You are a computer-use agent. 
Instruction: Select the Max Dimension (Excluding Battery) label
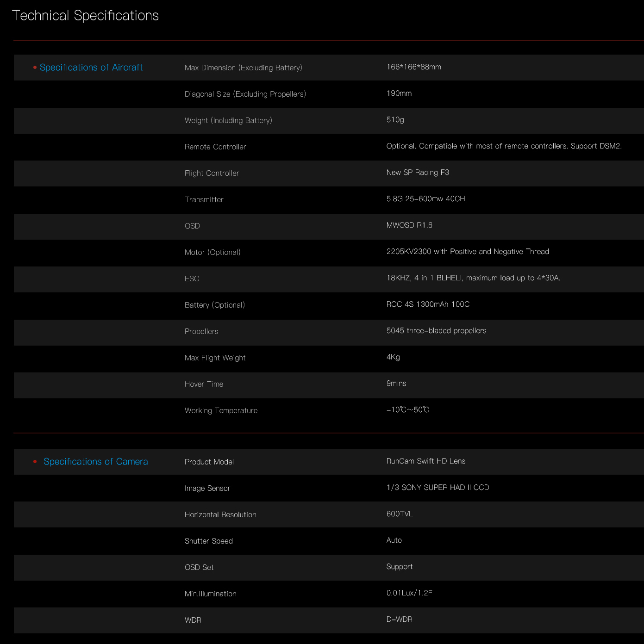click(243, 68)
